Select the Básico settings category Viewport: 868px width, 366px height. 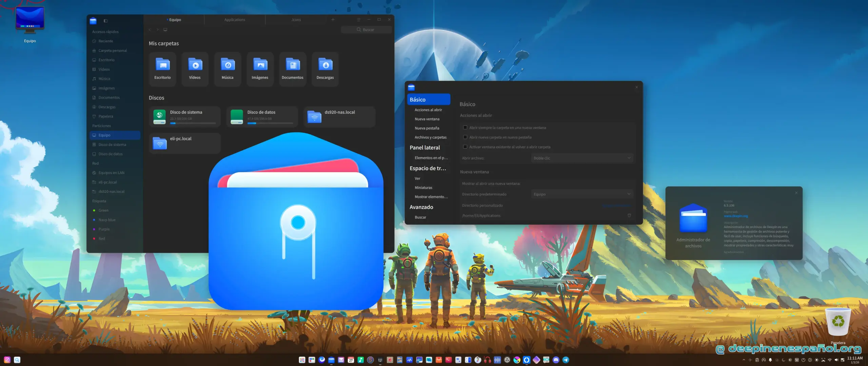point(429,100)
